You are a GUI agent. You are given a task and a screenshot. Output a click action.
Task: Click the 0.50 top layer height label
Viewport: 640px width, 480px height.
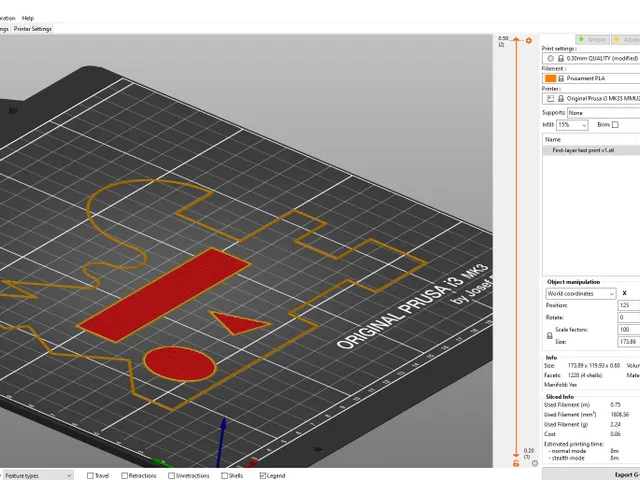[503, 38]
